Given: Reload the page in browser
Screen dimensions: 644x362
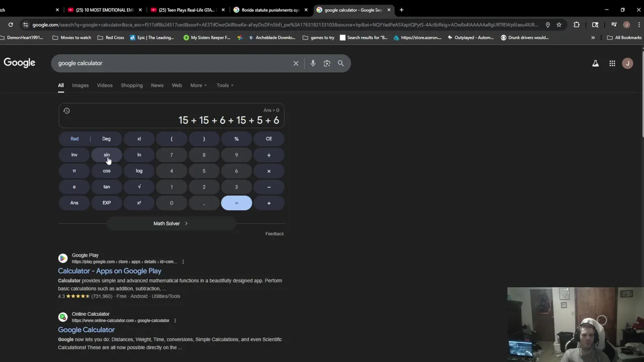Looking at the screenshot, I should [x=11, y=25].
